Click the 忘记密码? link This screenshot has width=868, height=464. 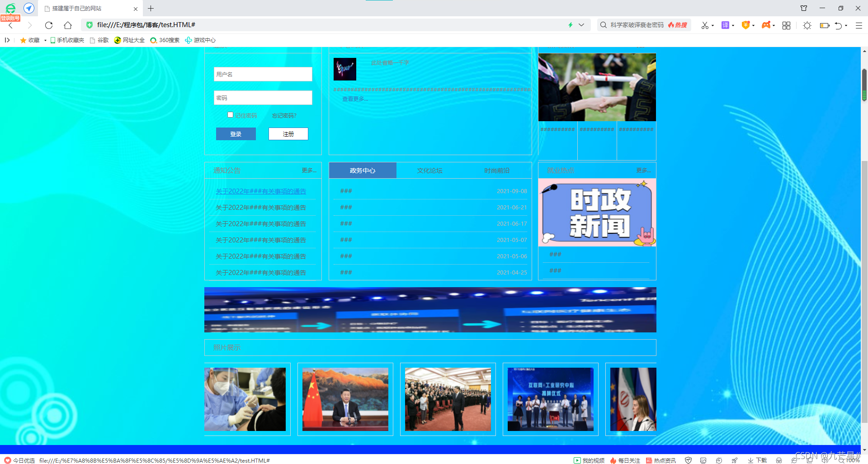pyautogui.click(x=284, y=116)
